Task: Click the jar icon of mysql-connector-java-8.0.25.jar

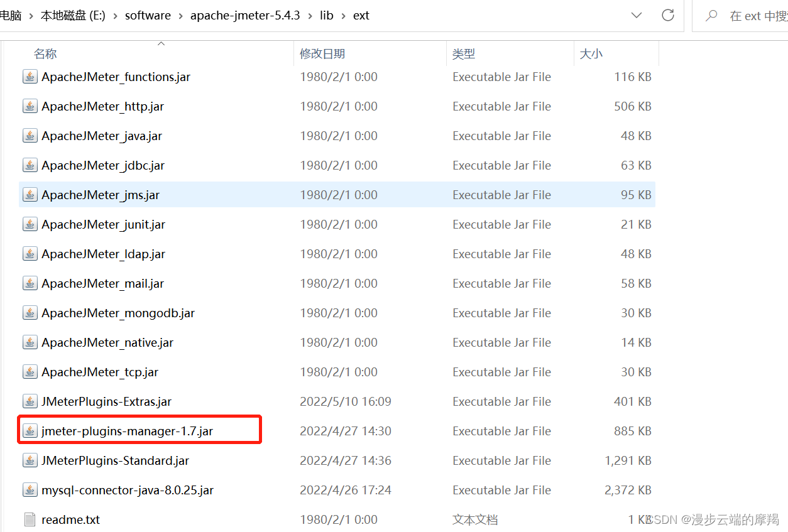Action: [x=30, y=490]
